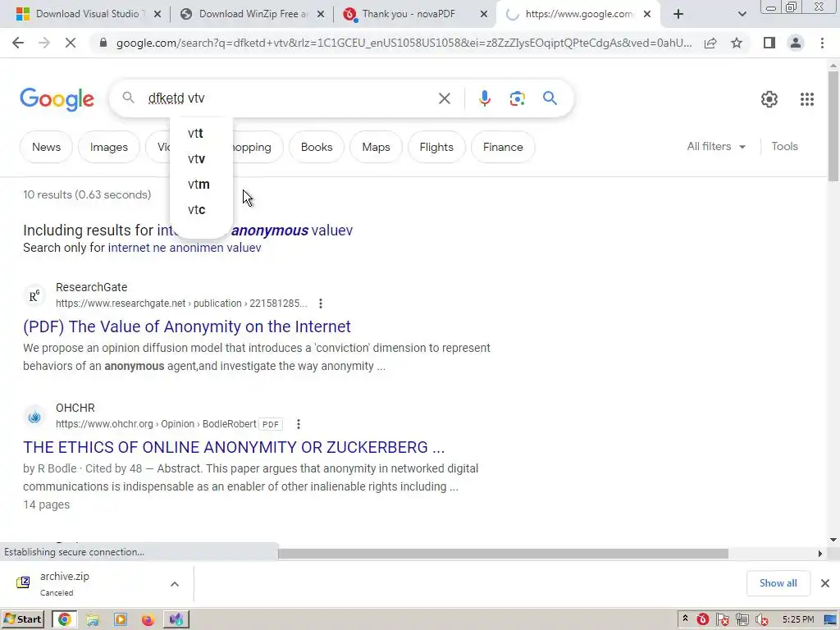Open Google apps grid
The height and width of the screenshot is (630, 840).
pos(807,99)
